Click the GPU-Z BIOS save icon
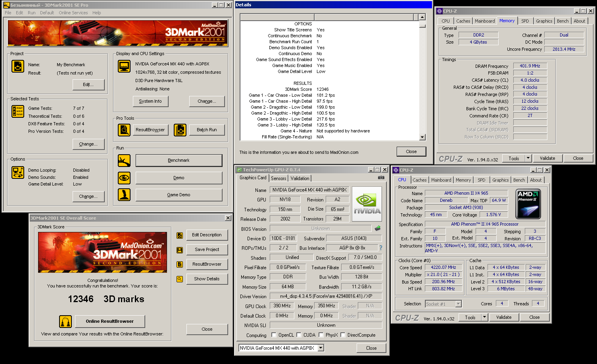 tap(378, 228)
